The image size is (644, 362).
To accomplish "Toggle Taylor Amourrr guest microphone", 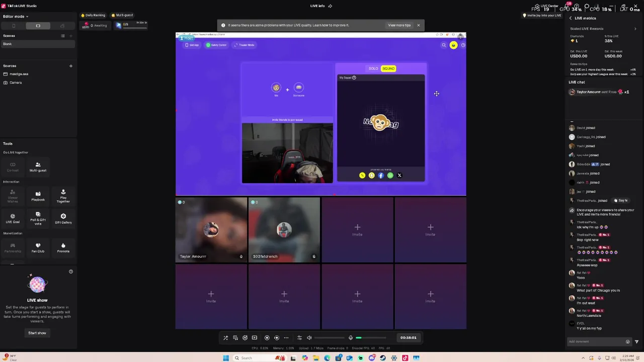I will pyautogui.click(x=241, y=256).
